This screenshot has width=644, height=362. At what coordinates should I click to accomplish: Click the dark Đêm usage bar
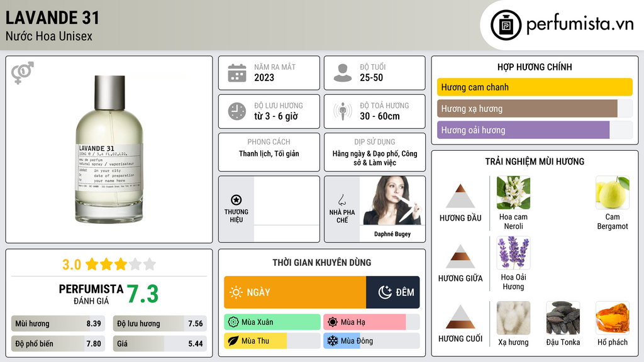coord(392,292)
